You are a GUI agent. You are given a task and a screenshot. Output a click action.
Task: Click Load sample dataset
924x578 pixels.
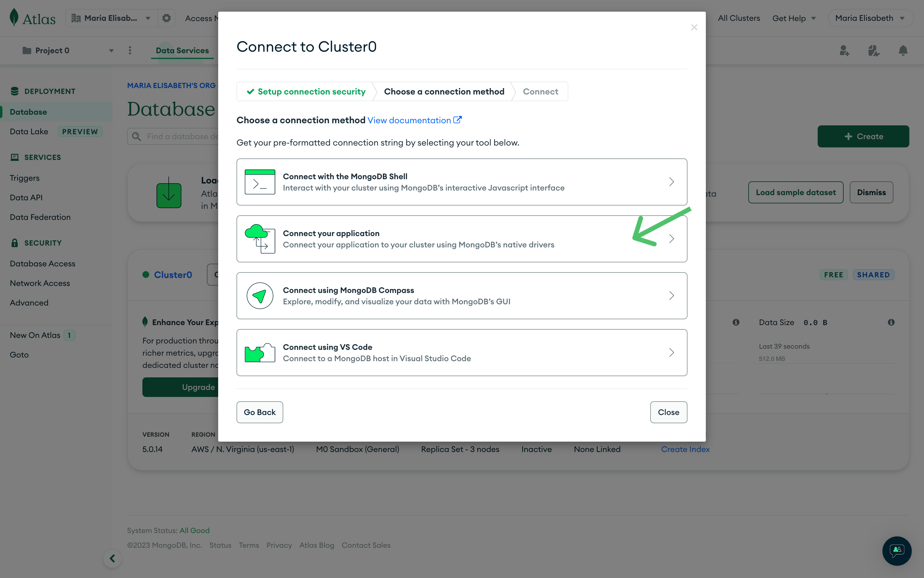(796, 192)
